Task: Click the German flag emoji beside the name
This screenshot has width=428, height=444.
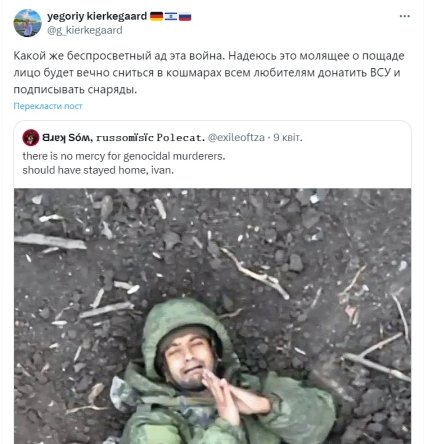Action: (x=156, y=16)
